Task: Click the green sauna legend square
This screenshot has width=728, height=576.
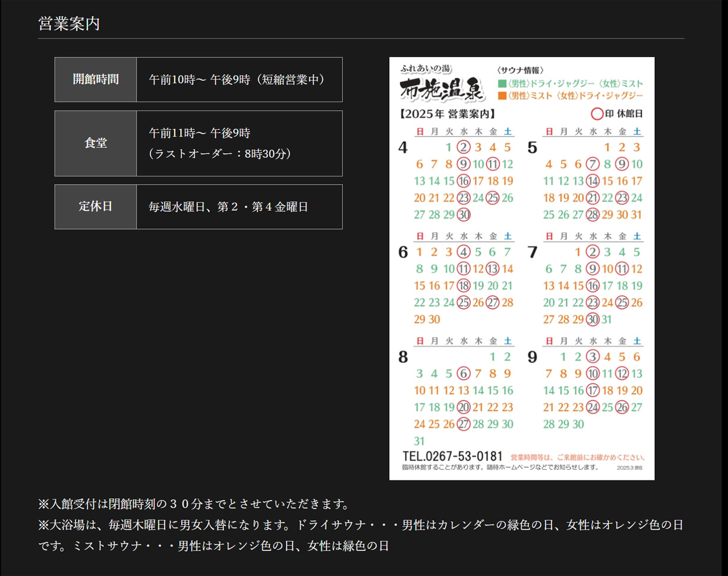Action: (x=502, y=84)
